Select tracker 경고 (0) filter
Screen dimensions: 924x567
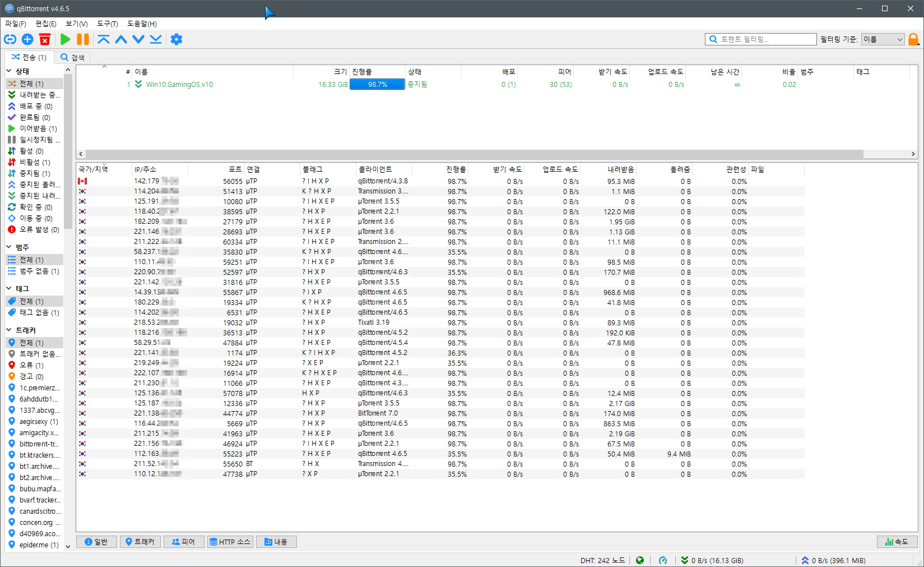(34, 376)
